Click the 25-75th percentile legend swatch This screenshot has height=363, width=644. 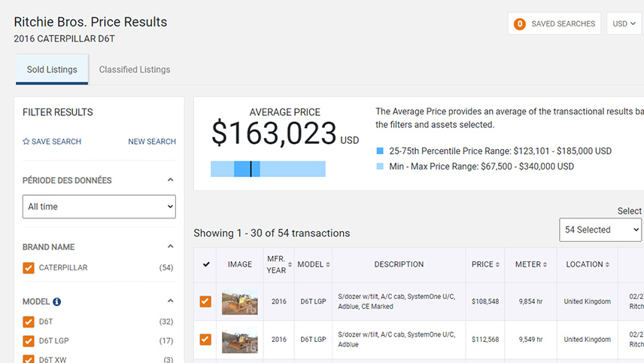380,151
